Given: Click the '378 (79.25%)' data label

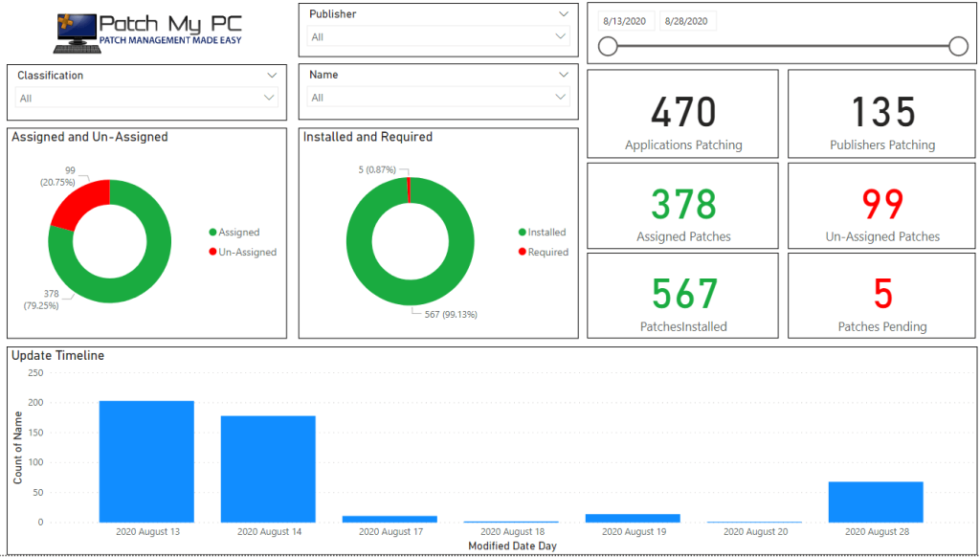Looking at the screenshot, I should [42, 301].
